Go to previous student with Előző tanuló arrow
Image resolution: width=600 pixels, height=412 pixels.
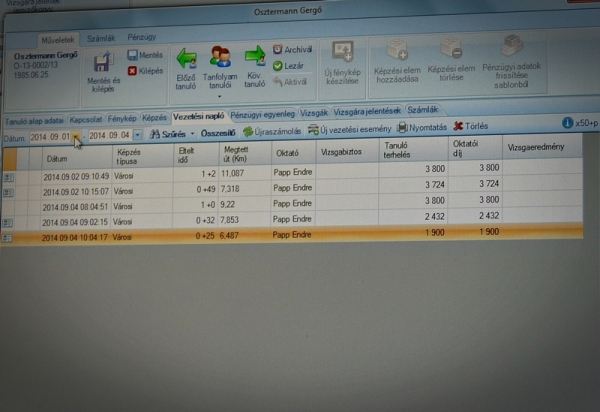point(186,59)
